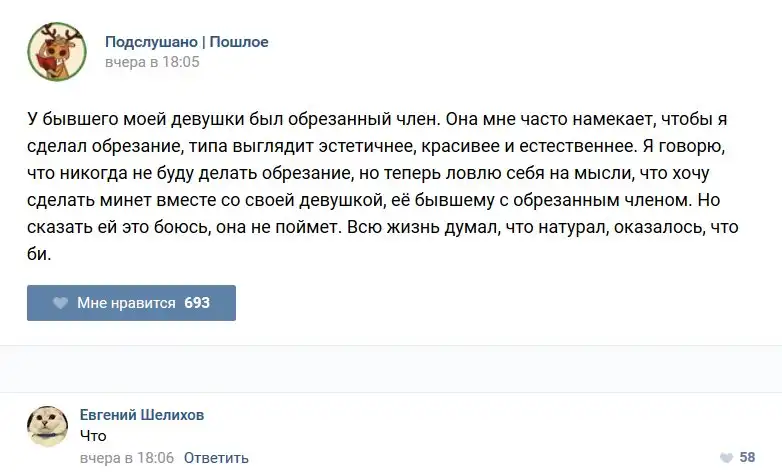
Task: Click the word Пошлое in group title
Action: (x=239, y=42)
